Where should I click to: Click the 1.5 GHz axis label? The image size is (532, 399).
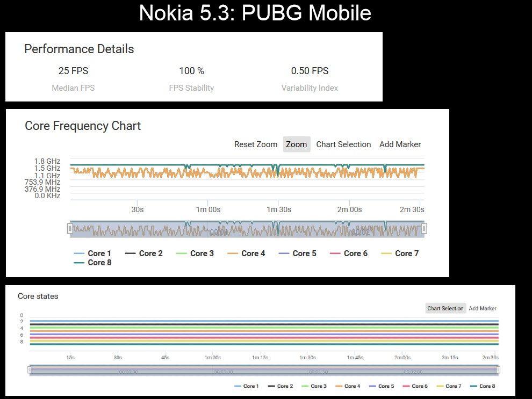click(47, 168)
